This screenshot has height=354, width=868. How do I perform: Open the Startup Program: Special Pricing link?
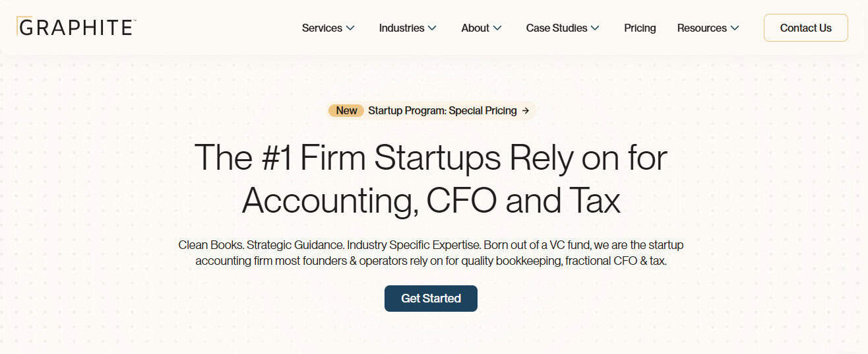(x=442, y=110)
